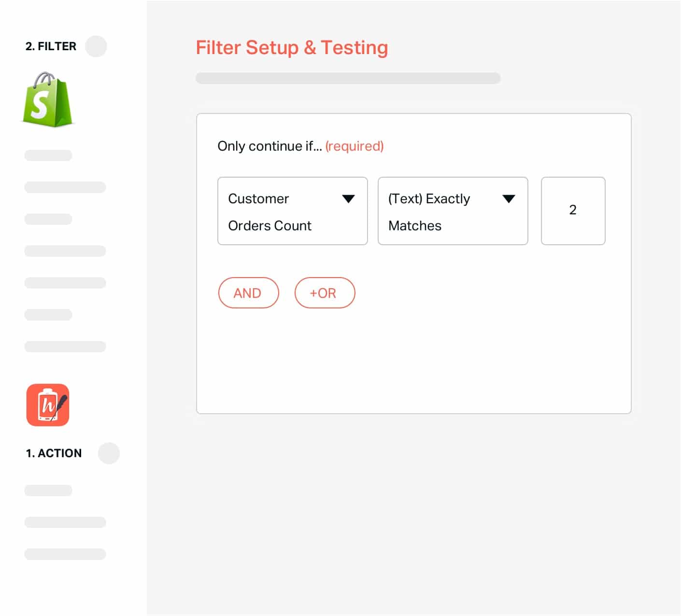Click the first placeholder item below Shopify icon
Screen dimensions: 681x616
[x=48, y=155]
